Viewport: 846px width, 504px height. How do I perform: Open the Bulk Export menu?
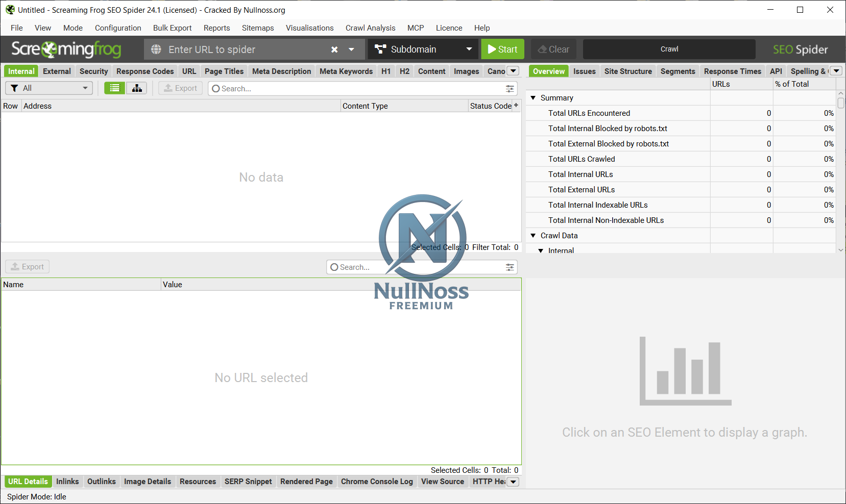point(173,28)
